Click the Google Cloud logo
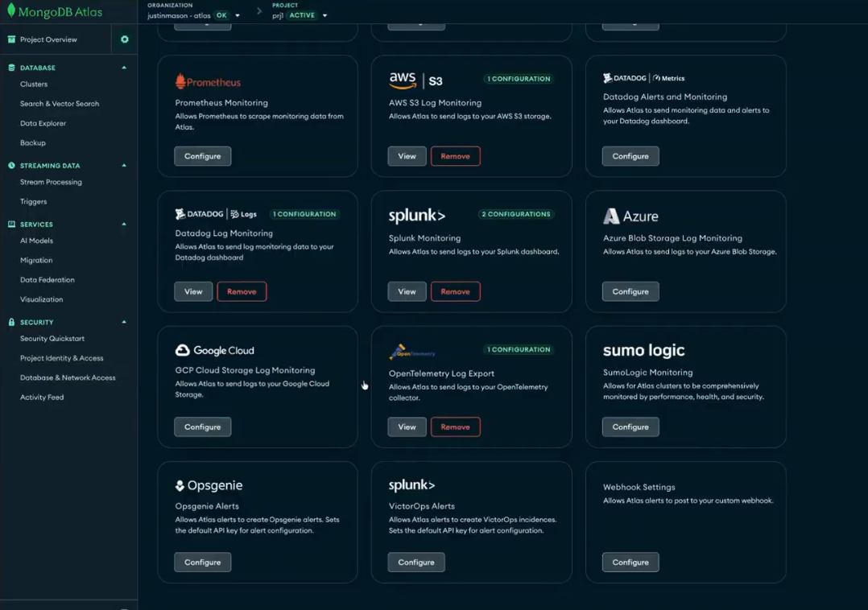 214,350
